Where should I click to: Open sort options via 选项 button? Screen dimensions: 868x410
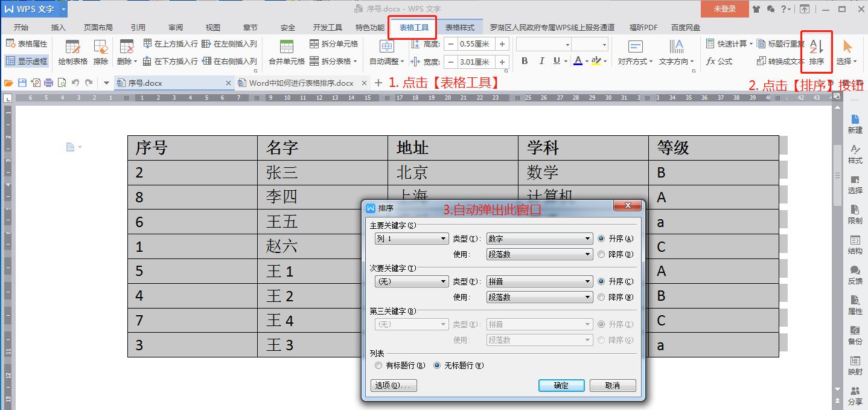tap(393, 385)
